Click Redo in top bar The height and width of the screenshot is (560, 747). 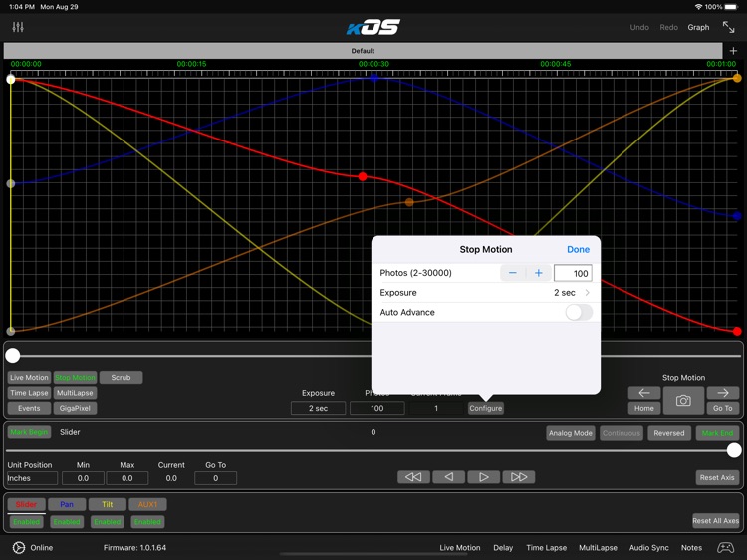(669, 27)
